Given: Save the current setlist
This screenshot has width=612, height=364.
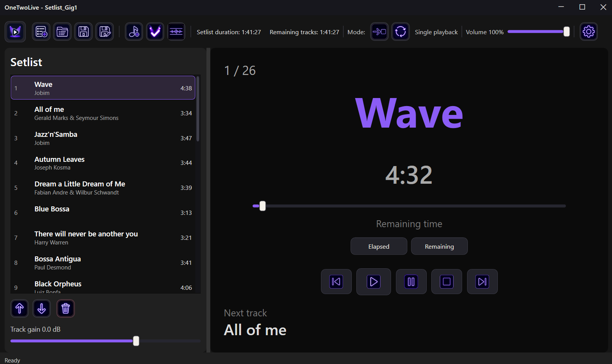Looking at the screenshot, I should click(83, 32).
